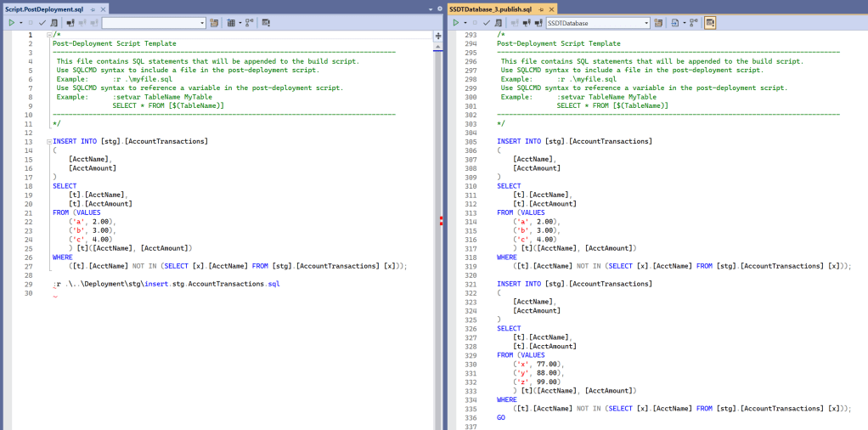
Task: Toggle the pin on Script.PostDeployment.sql tab
Action: coord(93,8)
